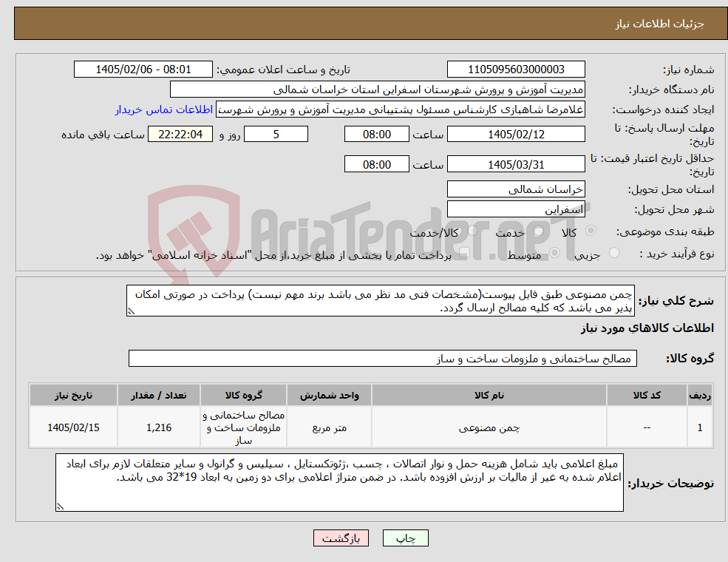
Task: Click the announcement date field 1405/02/06 - 08:01
Action: pos(143,70)
